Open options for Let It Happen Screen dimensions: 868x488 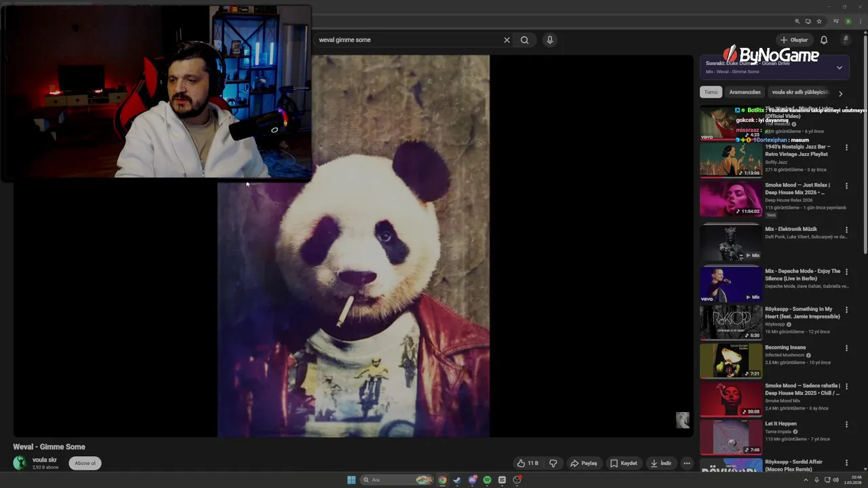coord(846,424)
